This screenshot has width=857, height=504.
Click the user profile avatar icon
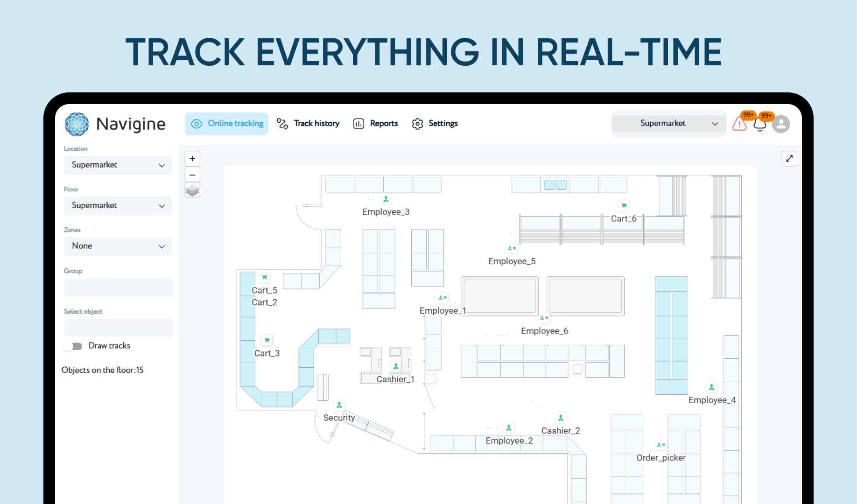point(781,123)
